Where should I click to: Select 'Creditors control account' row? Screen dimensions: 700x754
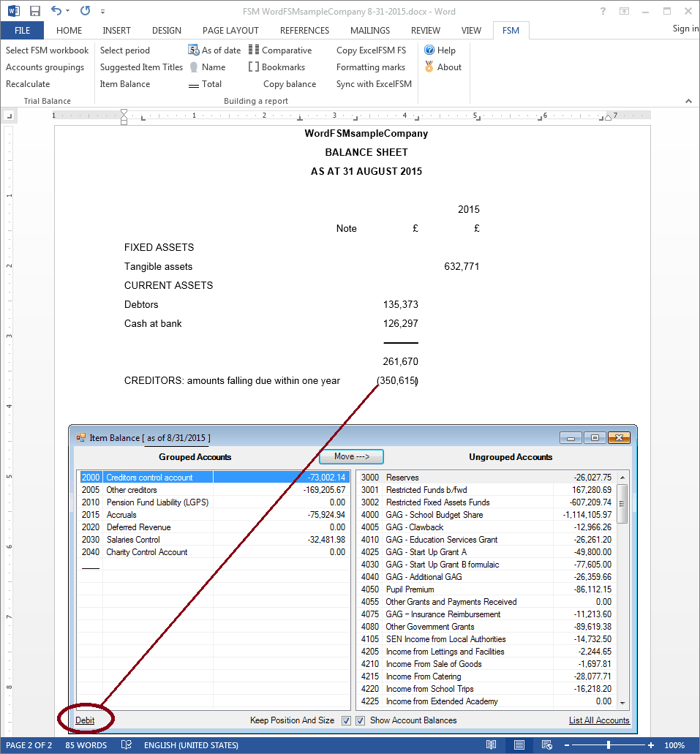(214, 477)
